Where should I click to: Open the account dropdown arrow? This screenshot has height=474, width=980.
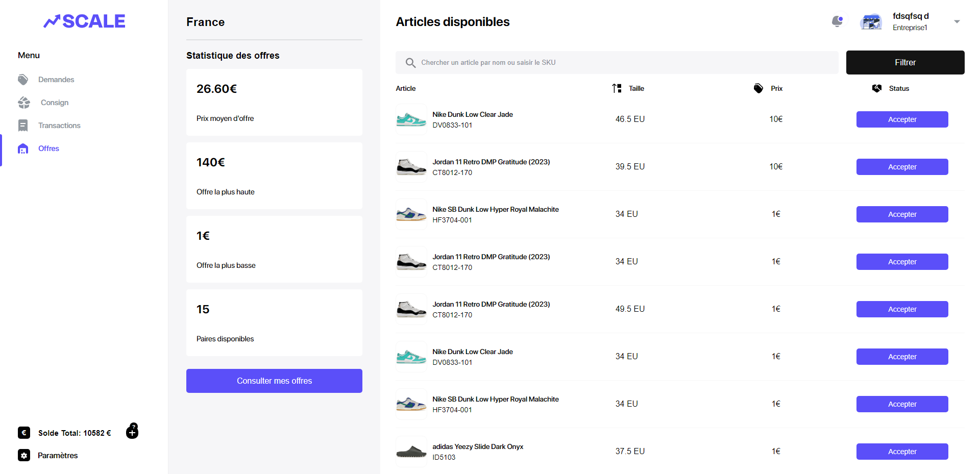957,21
